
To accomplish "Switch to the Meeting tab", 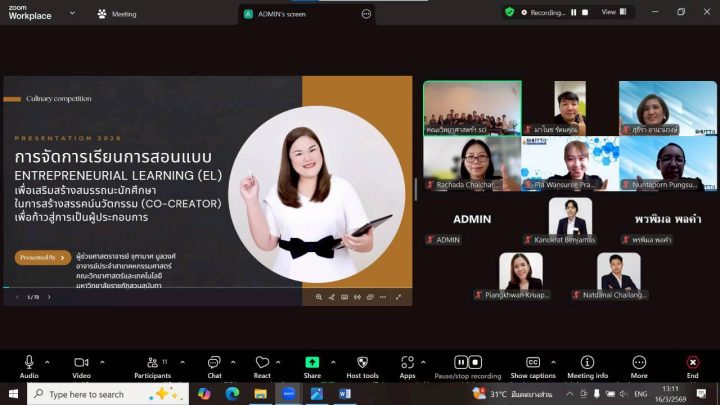I will click(116, 14).
